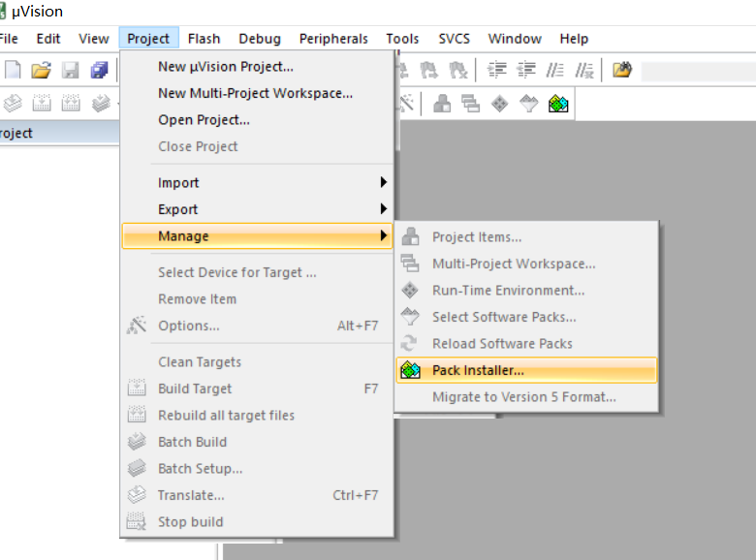Viewport: 756px width, 560px height.
Task: Click Rebuild all target files entry
Action: coord(257,415)
